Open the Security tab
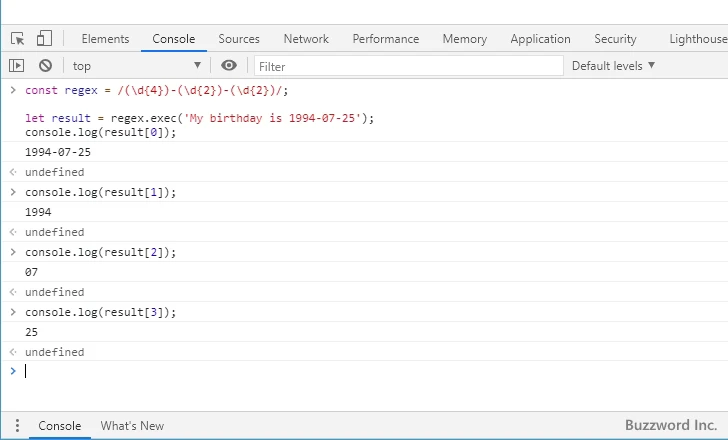728x440 pixels. point(615,39)
